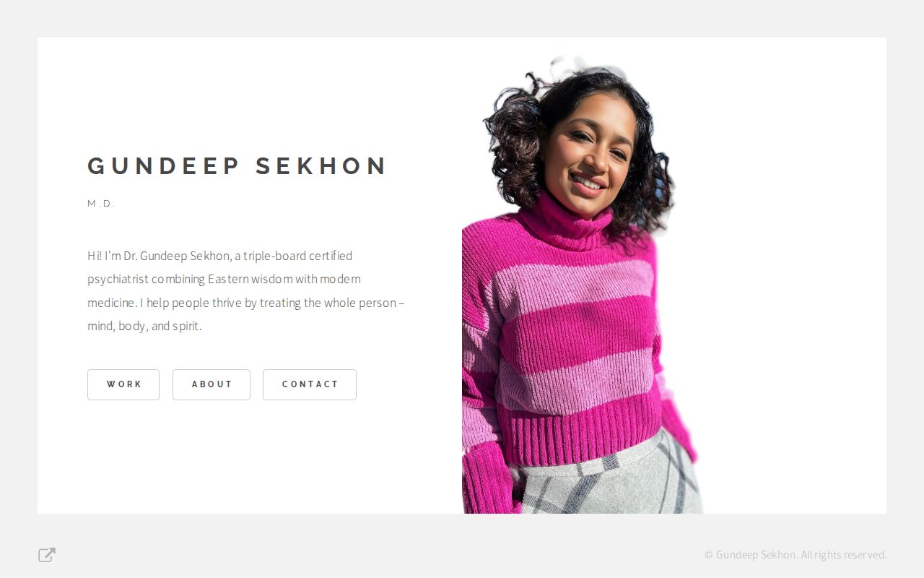
Task: Click the 'All rights reserved.' footer text
Action: point(844,555)
